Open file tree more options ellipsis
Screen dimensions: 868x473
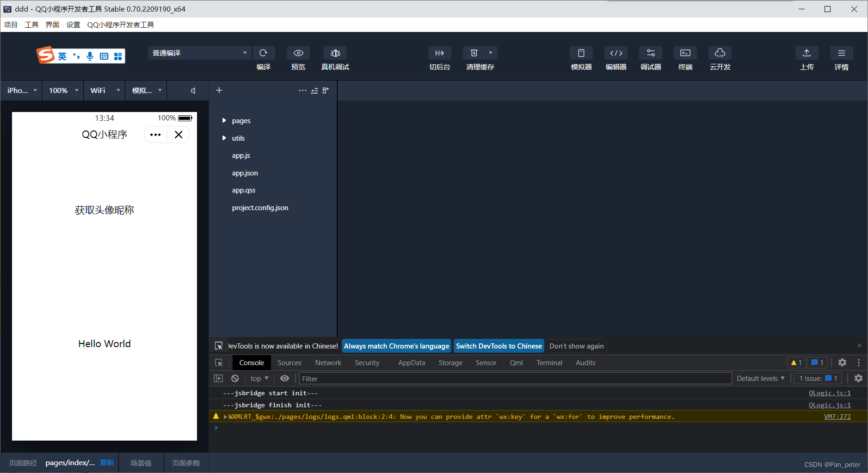[302, 91]
